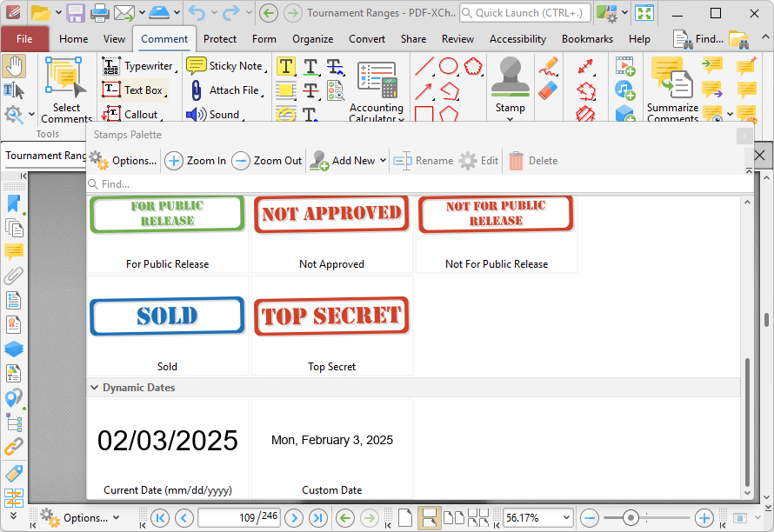
Task: Choose the Underline Text tool
Action: click(x=310, y=66)
